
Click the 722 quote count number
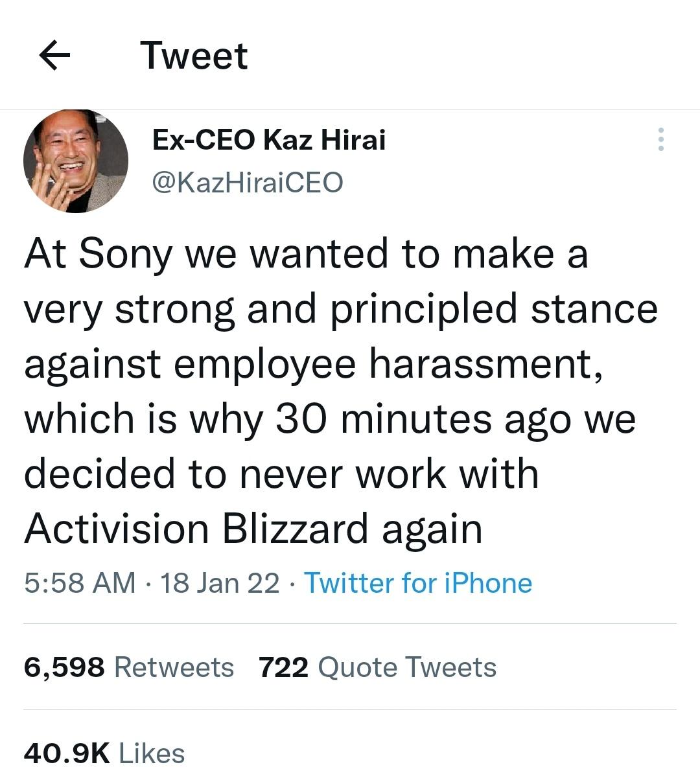(283, 667)
